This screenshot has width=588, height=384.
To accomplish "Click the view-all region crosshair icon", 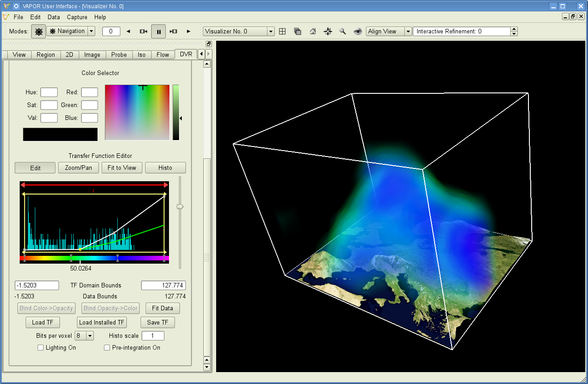I will 328,32.
